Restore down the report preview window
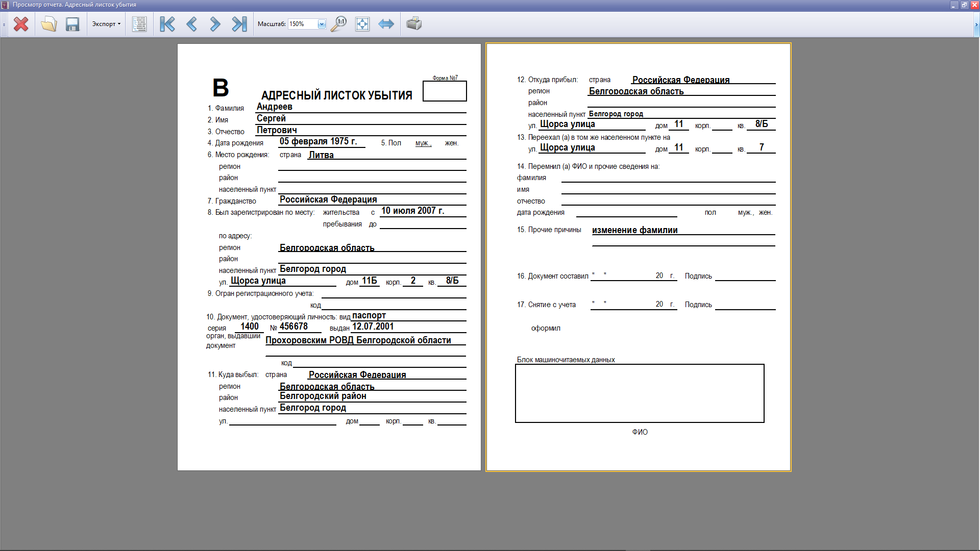Image resolution: width=980 pixels, height=551 pixels. (x=964, y=5)
